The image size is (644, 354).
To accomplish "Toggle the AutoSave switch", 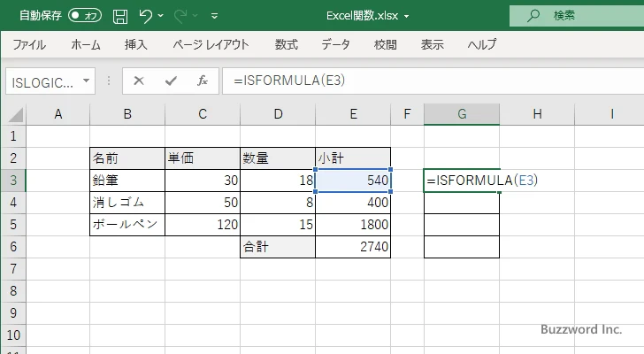I will [x=85, y=16].
